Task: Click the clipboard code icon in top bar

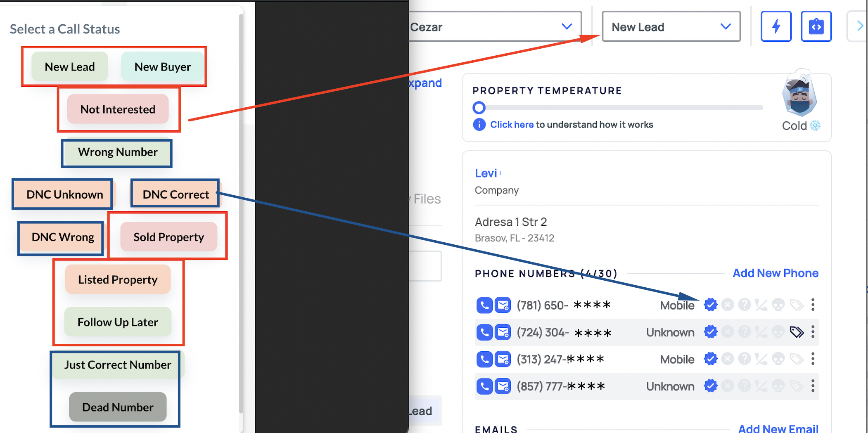Action: (816, 27)
